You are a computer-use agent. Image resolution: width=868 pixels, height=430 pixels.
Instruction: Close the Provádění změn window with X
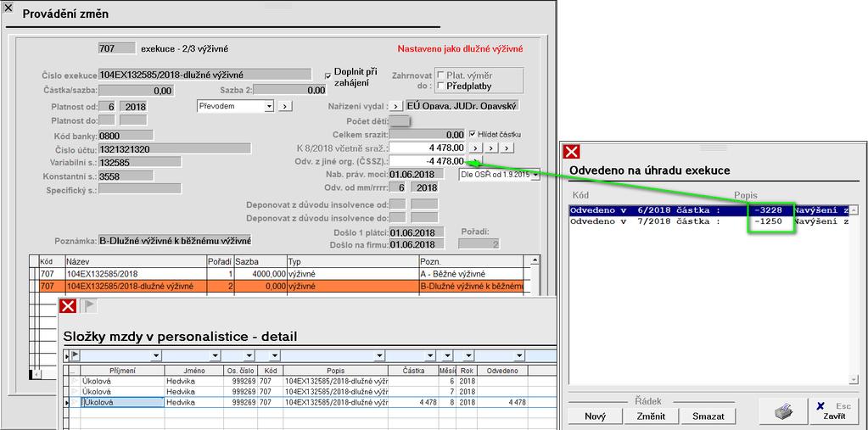(x=8, y=8)
